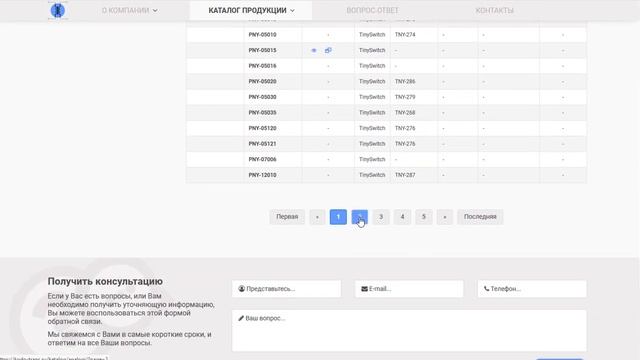Click the copy icon in PNY-05015 row
Image resolution: width=640 pixels, height=360 pixels.
(328, 51)
